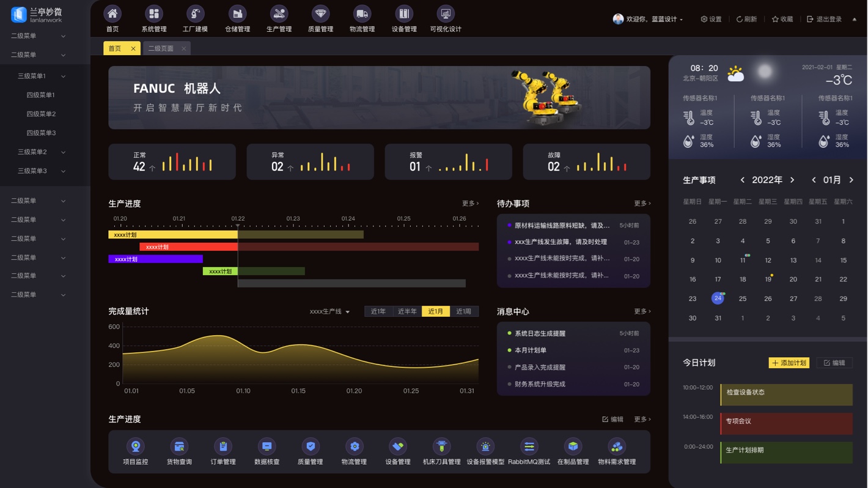Screen dimensions: 868x488
Task: Select the 近1年 time range option
Action: [378, 311]
